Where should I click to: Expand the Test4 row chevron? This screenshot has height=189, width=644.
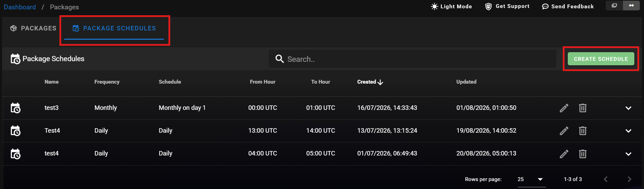pos(628,131)
